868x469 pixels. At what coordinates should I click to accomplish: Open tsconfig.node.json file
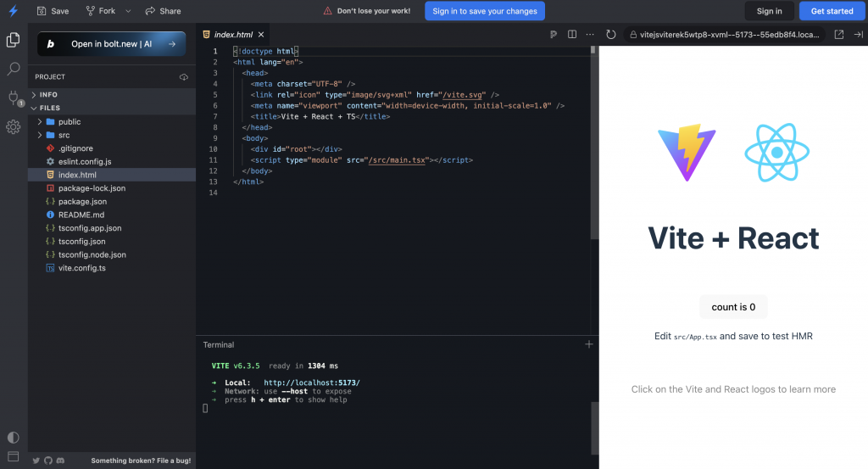pos(112,254)
